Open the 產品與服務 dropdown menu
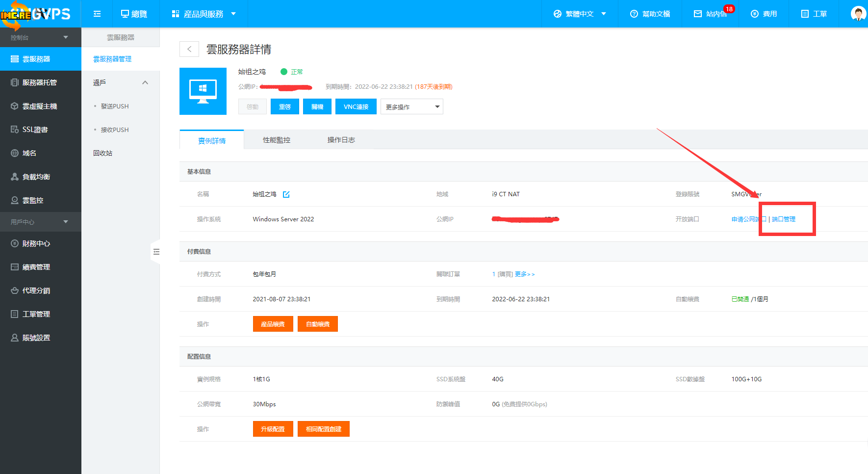The width and height of the screenshot is (868, 474). click(x=204, y=14)
